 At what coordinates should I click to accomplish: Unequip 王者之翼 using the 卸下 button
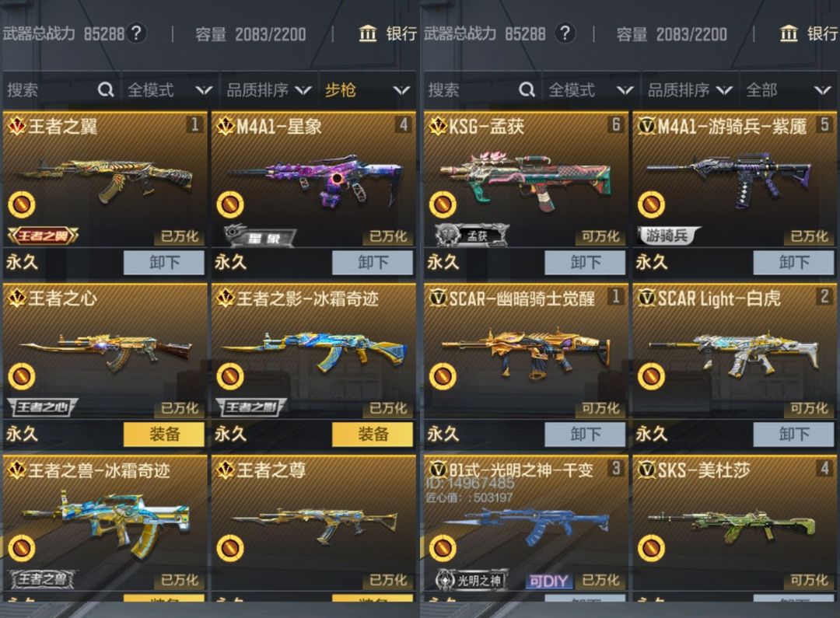tap(164, 263)
